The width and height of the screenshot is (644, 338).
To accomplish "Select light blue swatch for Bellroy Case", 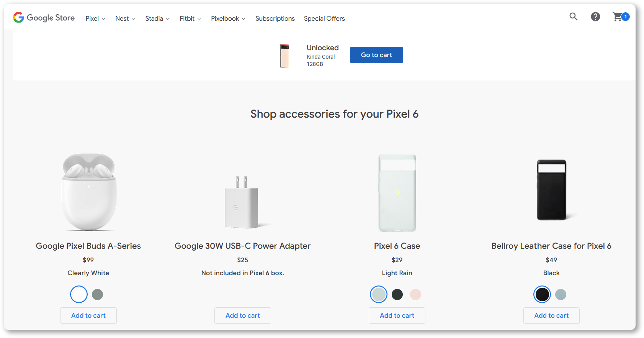I will pyautogui.click(x=561, y=294).
